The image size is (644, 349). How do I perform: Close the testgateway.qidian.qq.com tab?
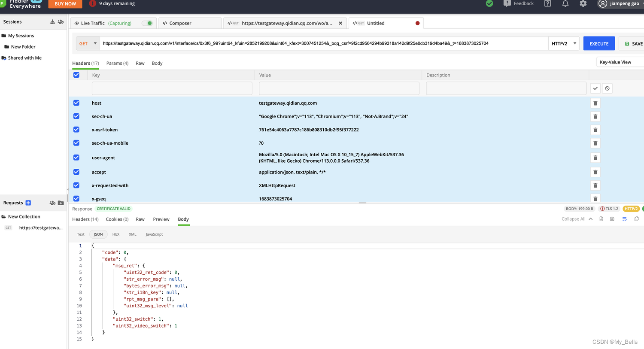(340, 23)
